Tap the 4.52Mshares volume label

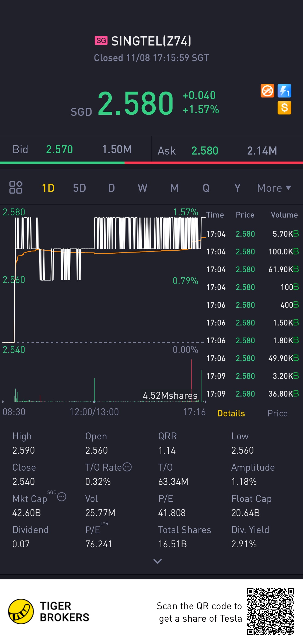[170, 395]
